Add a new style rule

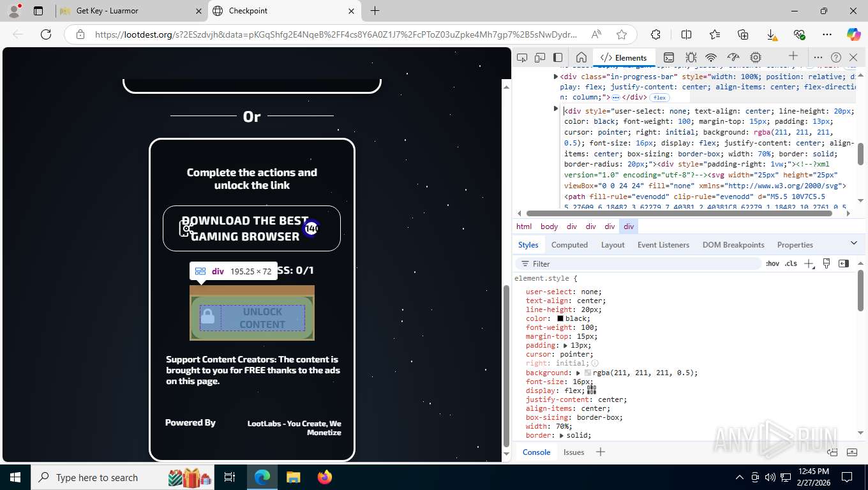click(x=809, y=264)
